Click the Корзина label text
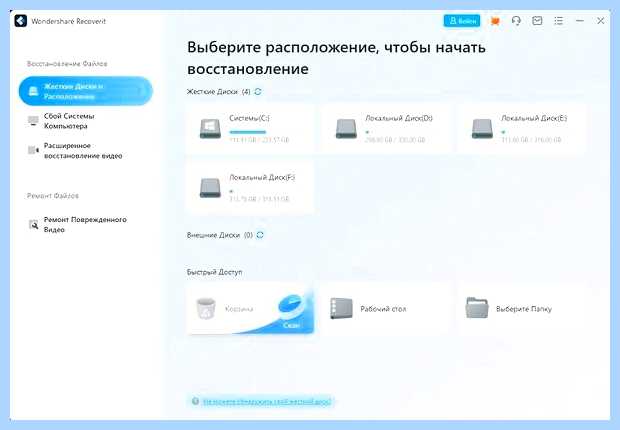620x430 pixels. [239, 309]
